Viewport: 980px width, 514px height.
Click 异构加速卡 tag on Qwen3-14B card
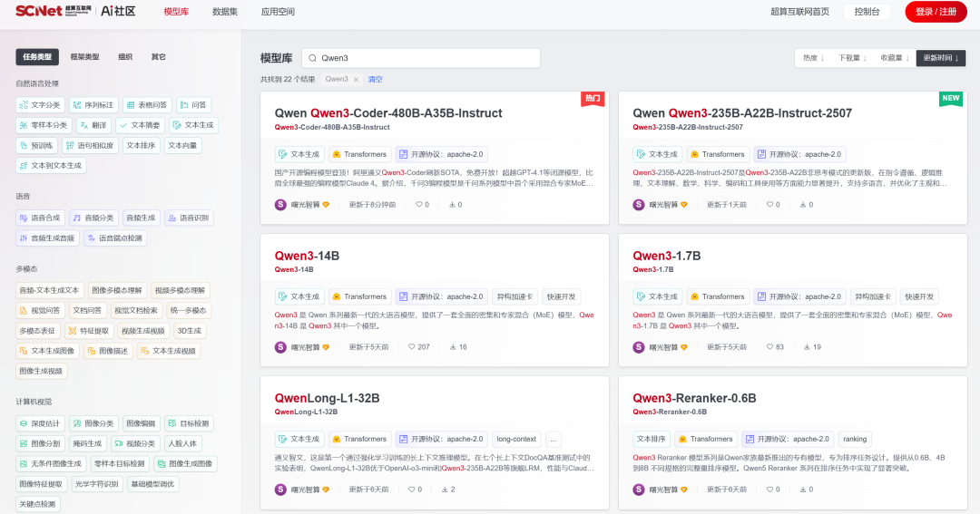click(x=514, y=296)
